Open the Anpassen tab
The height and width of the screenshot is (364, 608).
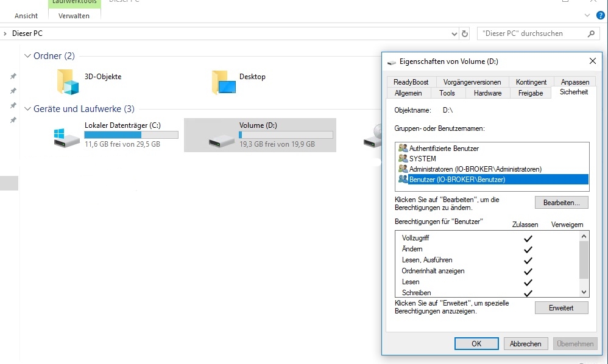point(575,82)
